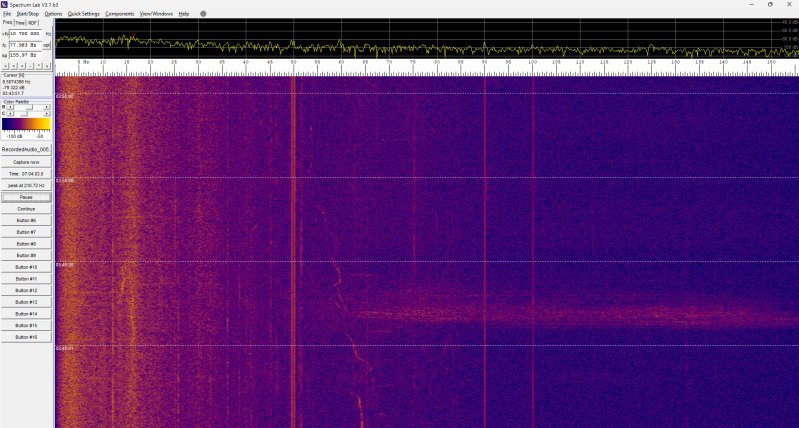Click Button #16
This screenshot has width=799, height=428.
pos(26,337)
